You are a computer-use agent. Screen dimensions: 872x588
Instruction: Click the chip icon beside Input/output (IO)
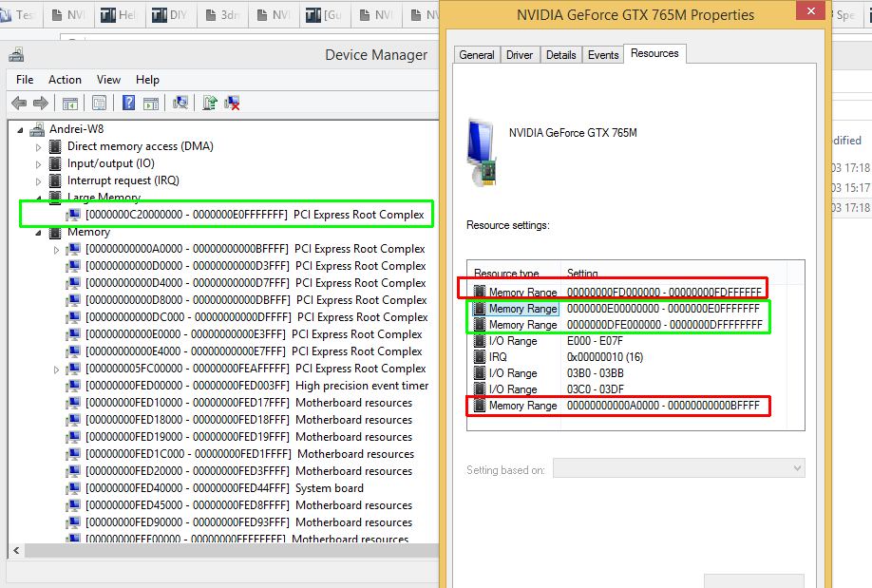(x=55, y=163)
